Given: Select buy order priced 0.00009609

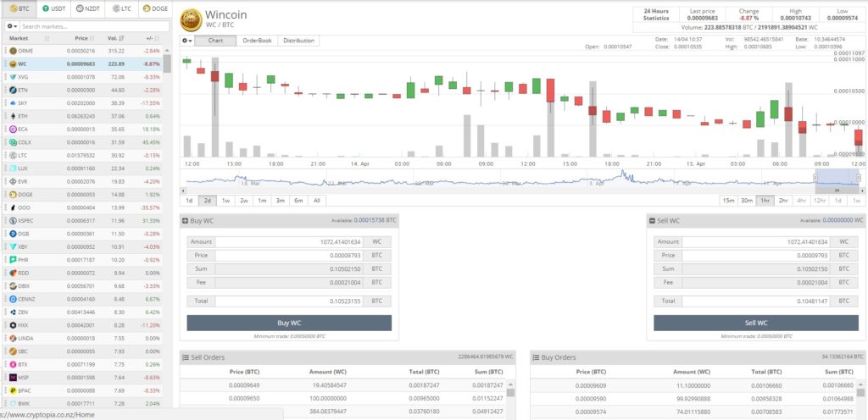Looking at the screenshot, I should click(x=694, y=385).
